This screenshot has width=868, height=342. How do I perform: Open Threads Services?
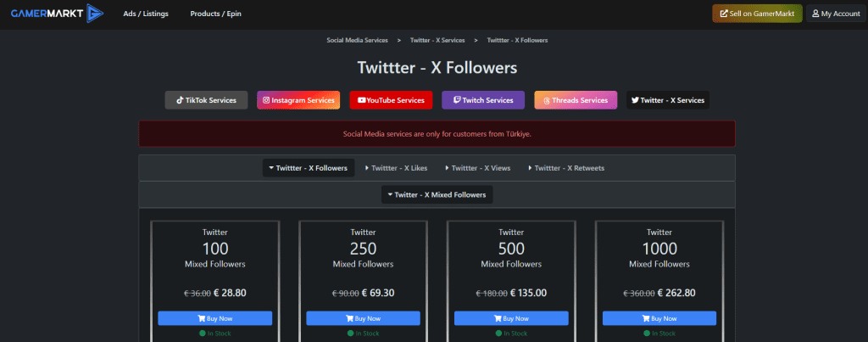pyautogui.click(x=576, y=100)
